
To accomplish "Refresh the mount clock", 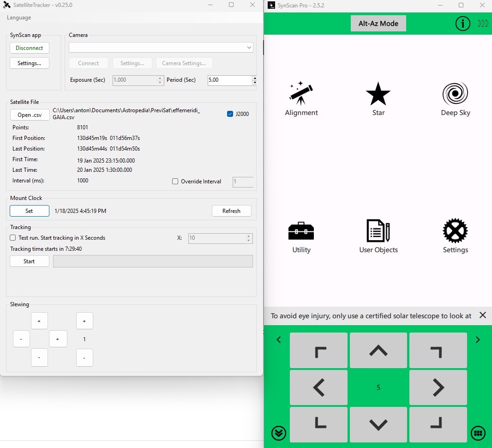I will coord(232,211).
